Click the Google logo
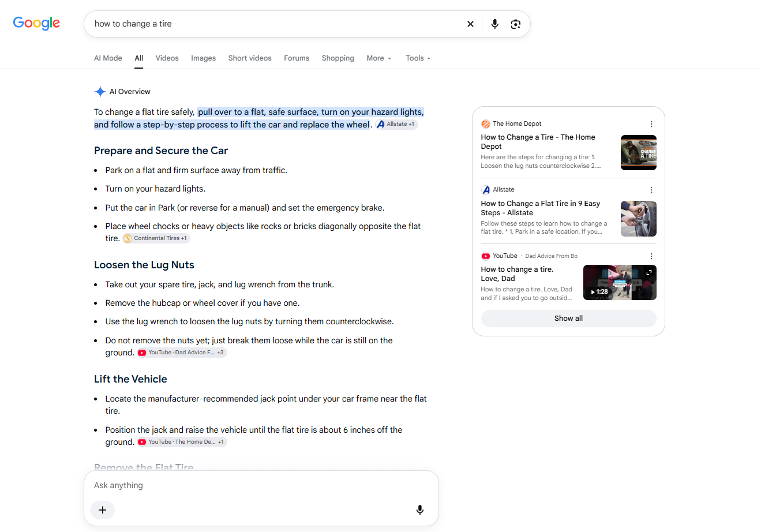Image resolution: width=761 pixels, height=532 pixels. pyautogui.click(x=36, y=23)
